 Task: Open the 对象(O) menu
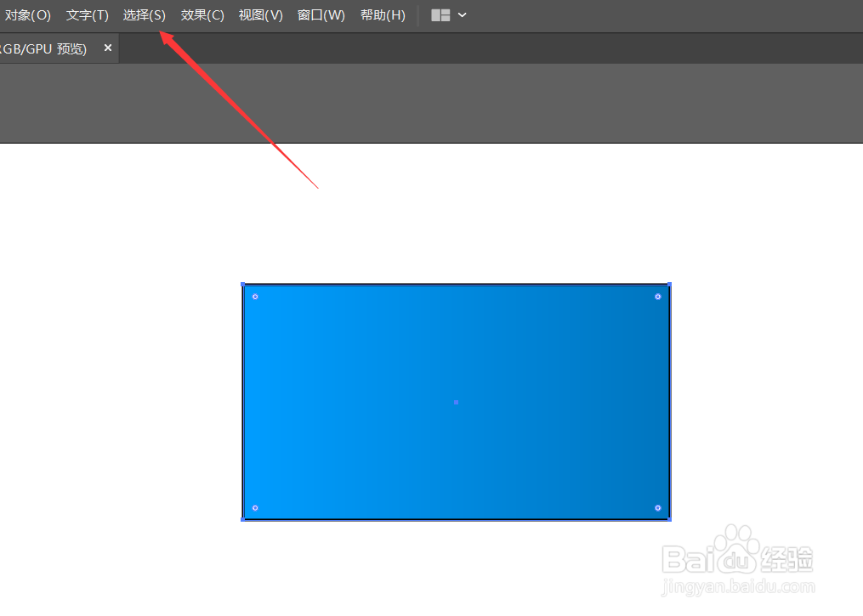coord(27,14)
